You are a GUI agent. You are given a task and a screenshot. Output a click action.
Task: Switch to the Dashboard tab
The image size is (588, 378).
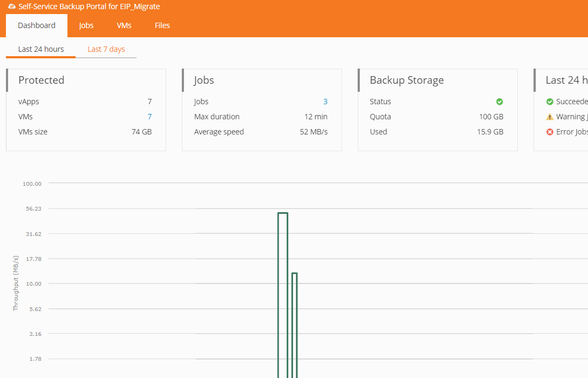click(37, 25)
